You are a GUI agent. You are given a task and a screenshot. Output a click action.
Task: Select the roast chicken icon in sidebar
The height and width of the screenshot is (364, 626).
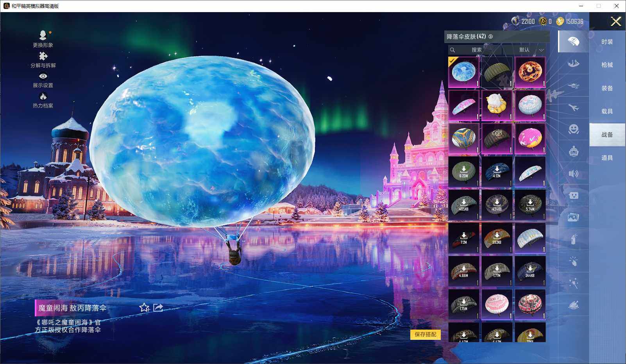pos(573,305)
